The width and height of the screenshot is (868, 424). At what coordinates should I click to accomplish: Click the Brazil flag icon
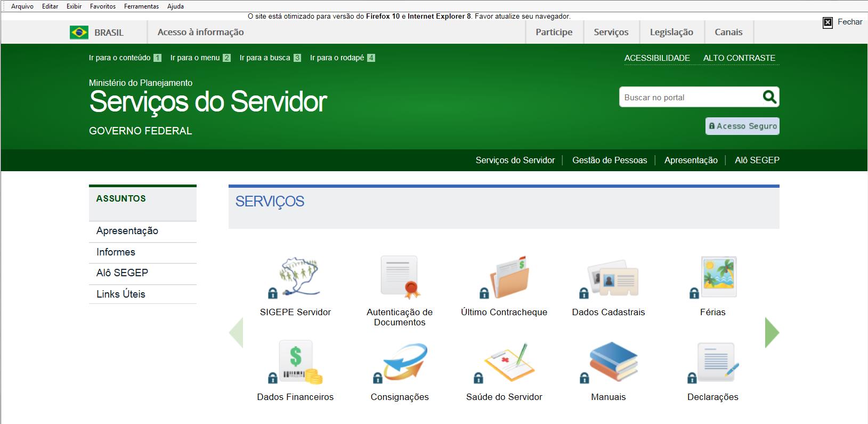pyautogui.click(x=79, y=33)
